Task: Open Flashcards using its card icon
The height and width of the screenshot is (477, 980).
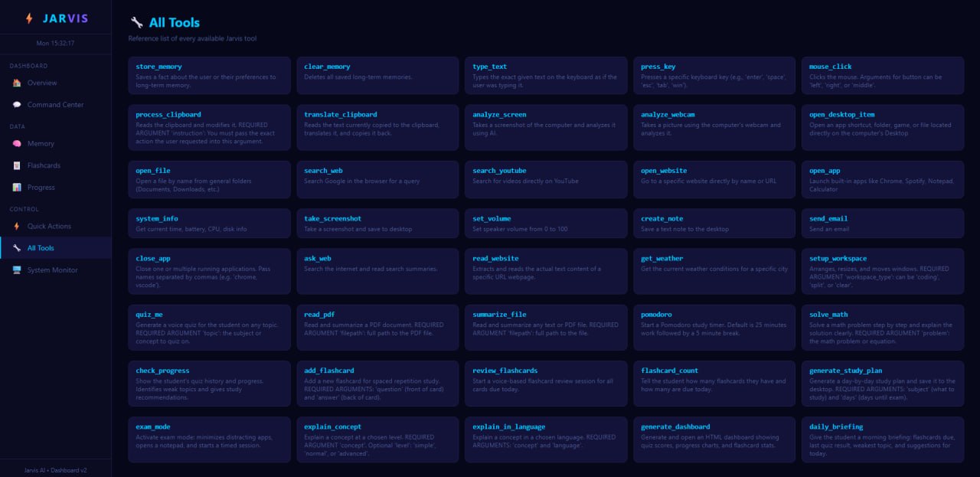Action: click(x=17, y=165)
